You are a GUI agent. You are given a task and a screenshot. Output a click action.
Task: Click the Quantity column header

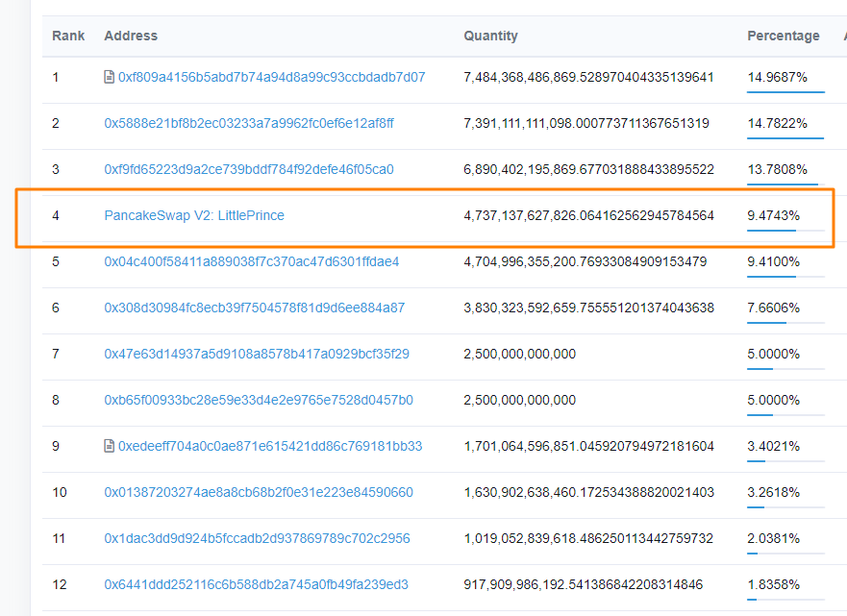(490, 36)
